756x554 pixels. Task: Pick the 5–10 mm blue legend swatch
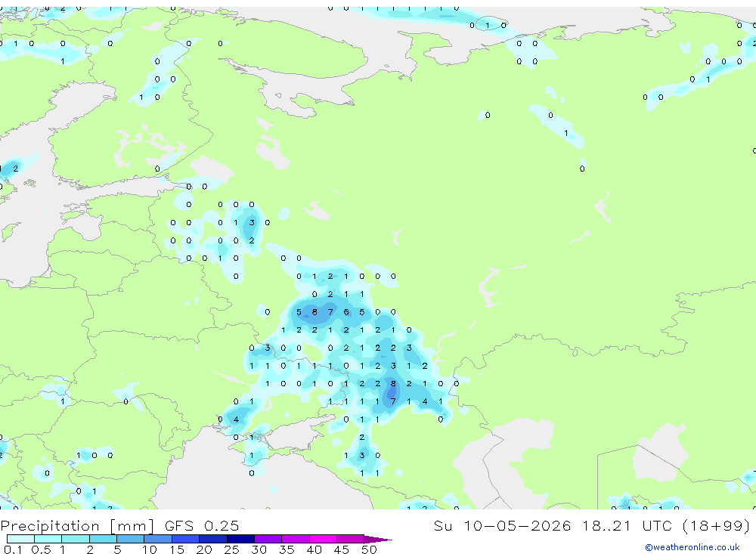point(130,539)
